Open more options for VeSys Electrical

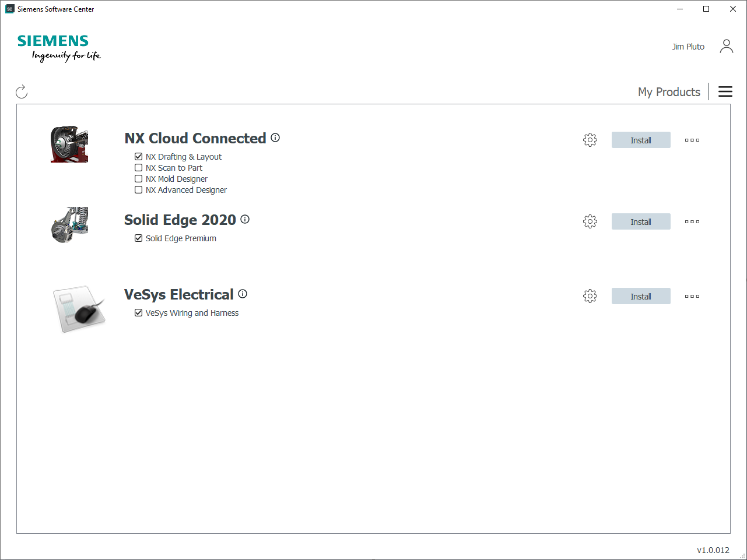pos(692,296)
